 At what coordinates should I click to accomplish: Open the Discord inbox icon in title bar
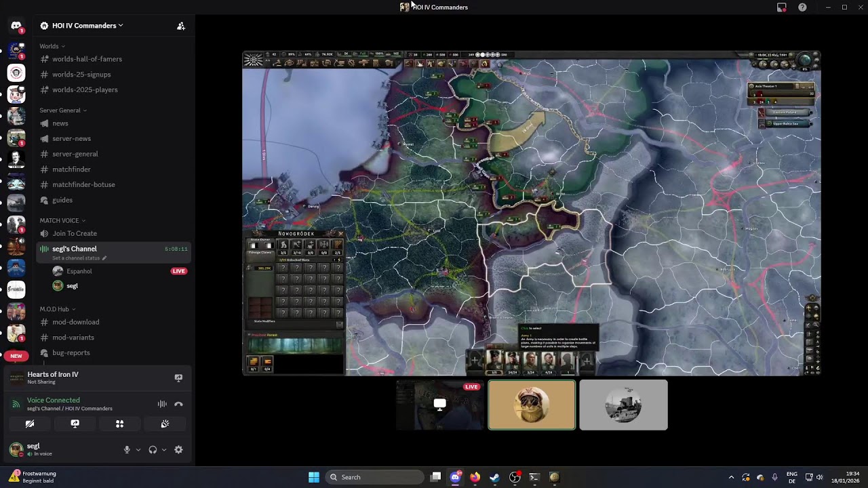(782, 7)
